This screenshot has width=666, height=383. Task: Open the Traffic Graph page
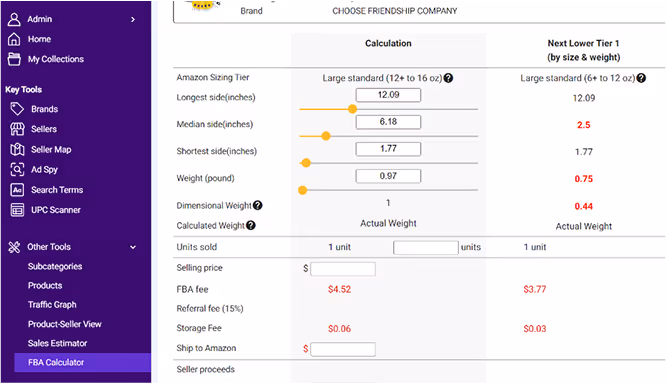point(52,304)
